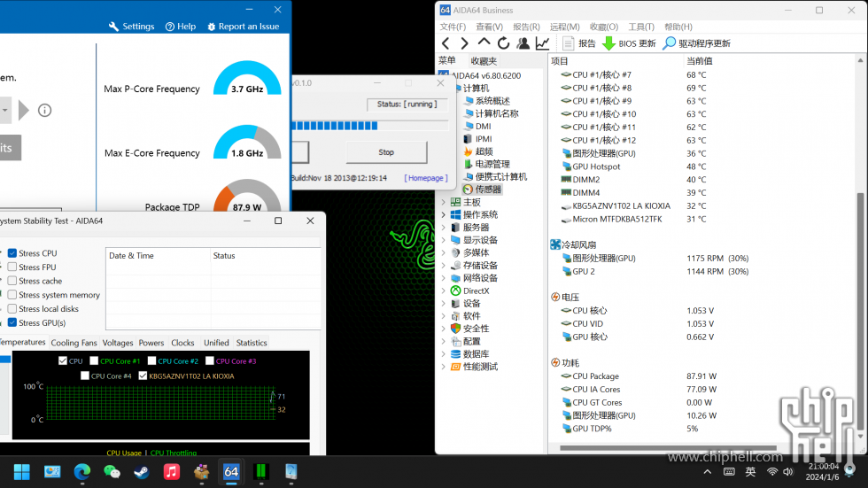
Task: Click the play arrow in the Intel window
Action: (x=23, y=110)
